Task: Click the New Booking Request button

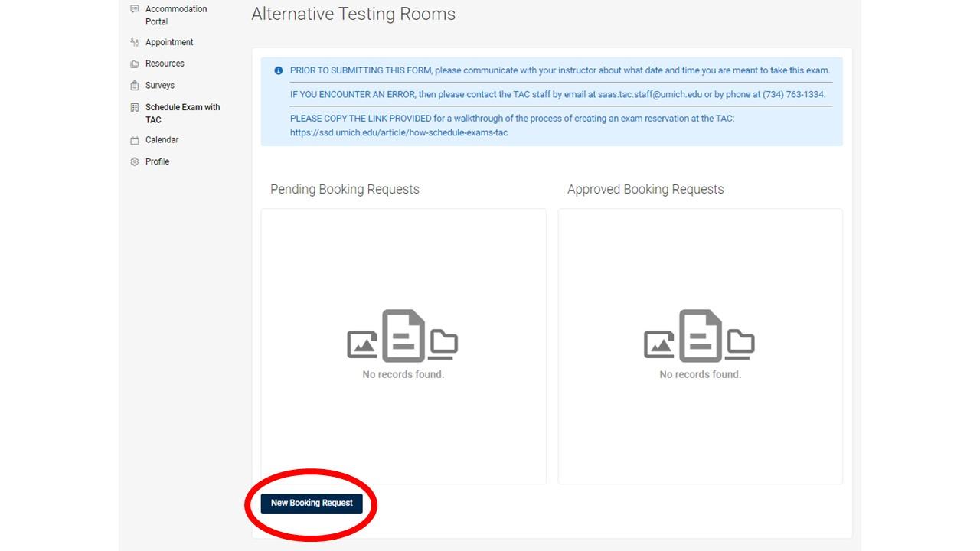Action: (x=312, y=503)
